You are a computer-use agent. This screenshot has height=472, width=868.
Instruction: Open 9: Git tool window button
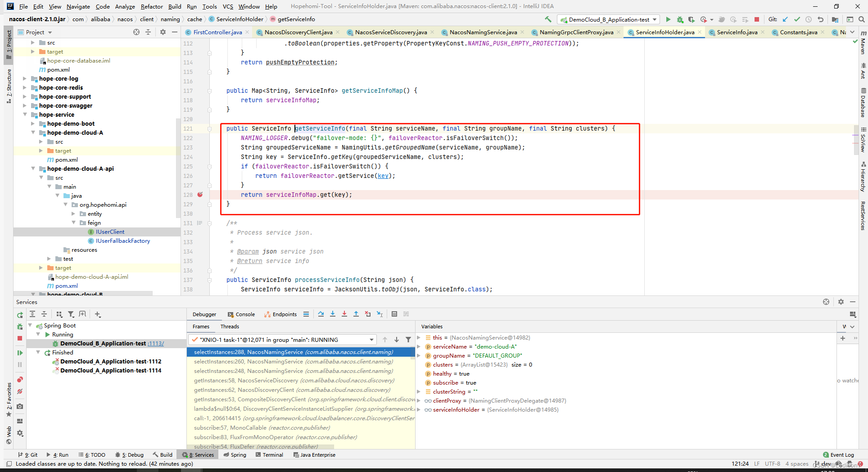28,455
